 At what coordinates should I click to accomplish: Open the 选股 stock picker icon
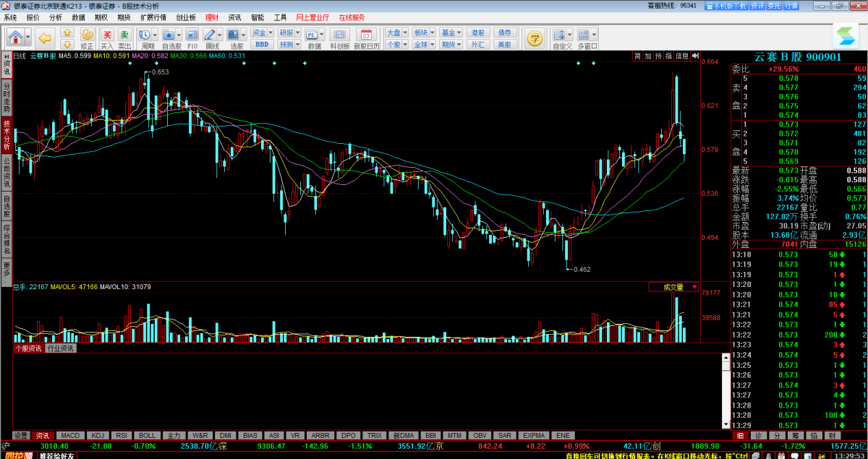tap(234, 35)
